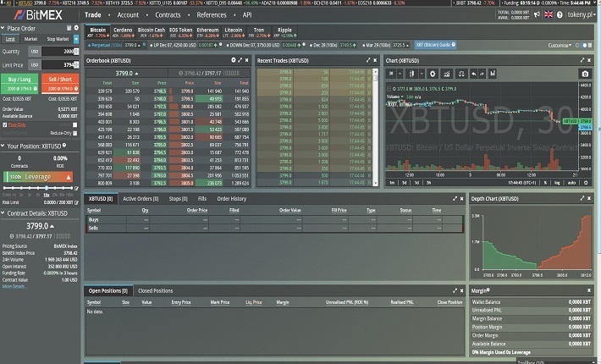Take a chart snapshot with camera icon

(584, 74)
